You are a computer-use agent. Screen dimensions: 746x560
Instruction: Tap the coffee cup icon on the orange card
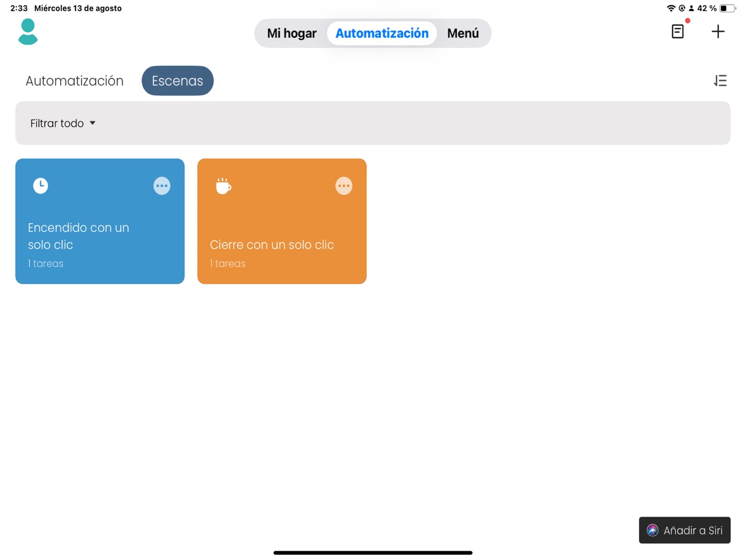click(x=223, y=186)
